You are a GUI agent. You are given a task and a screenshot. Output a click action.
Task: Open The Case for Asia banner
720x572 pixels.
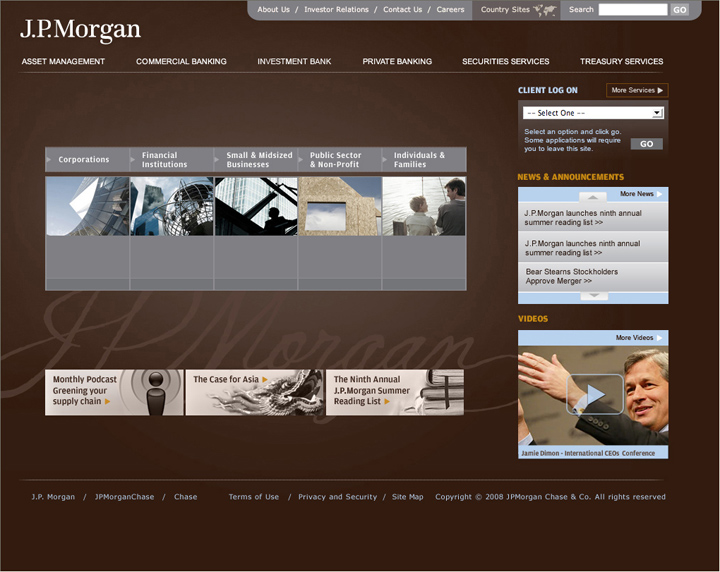[255, 393]
